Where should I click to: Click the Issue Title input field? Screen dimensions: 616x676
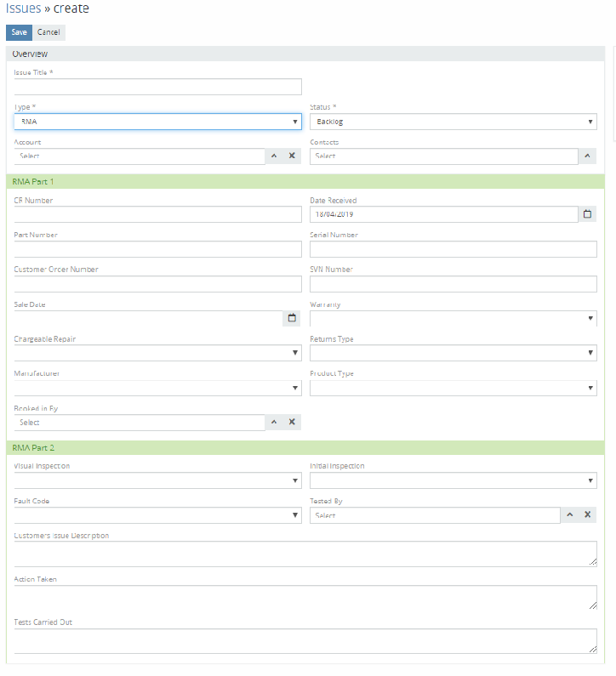click(x=157, y=87)
